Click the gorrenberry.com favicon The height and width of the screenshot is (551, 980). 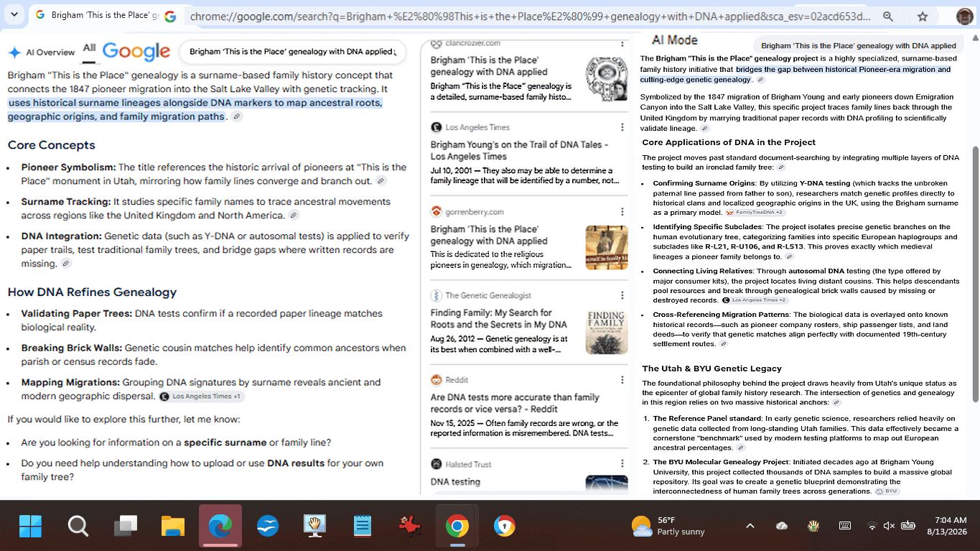[x=437, y=211]
